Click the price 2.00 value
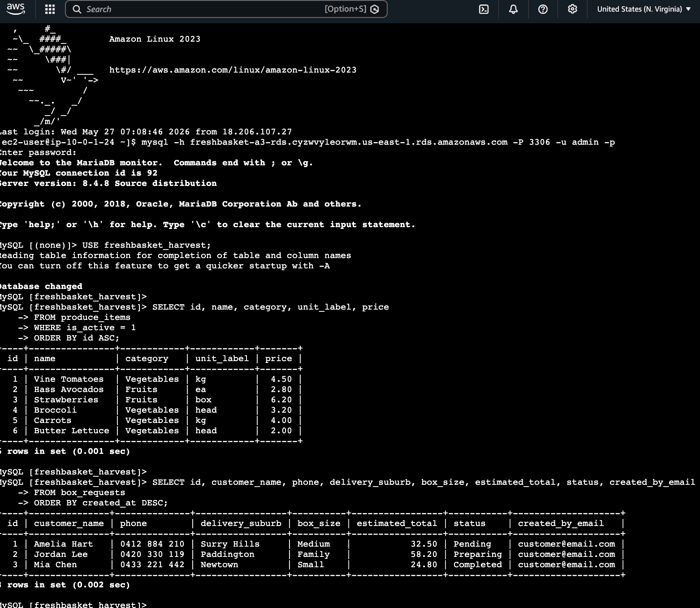The image size is (700, 608). tap(281, 431)
